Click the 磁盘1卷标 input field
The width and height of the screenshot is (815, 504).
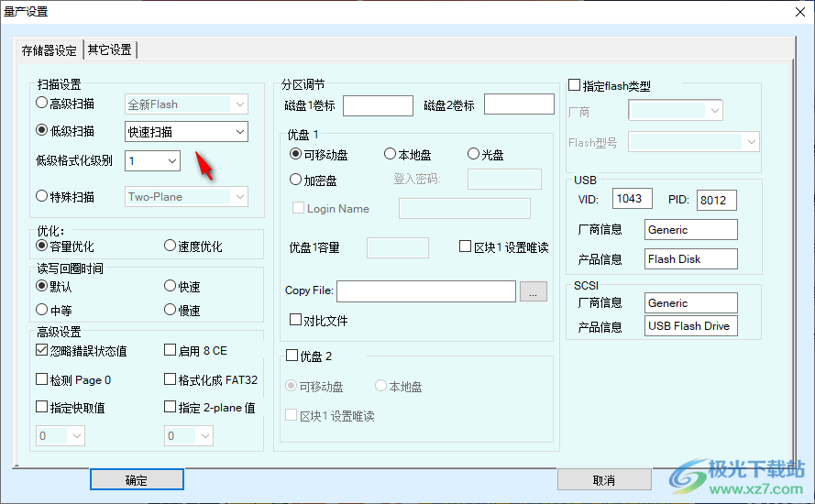click(x=378, y=105)
